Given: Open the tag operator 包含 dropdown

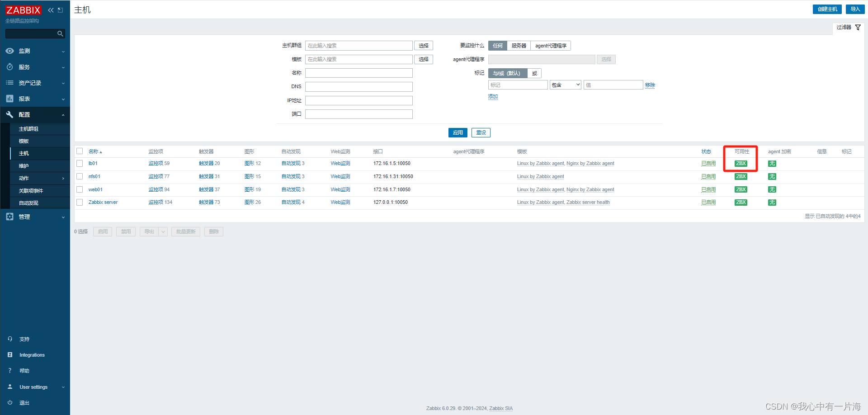Looking at the screenshot, I should pos(566,85).
